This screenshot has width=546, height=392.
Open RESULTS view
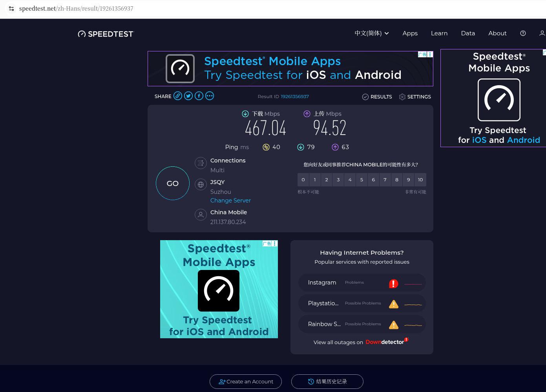click(x=377, y=97)
